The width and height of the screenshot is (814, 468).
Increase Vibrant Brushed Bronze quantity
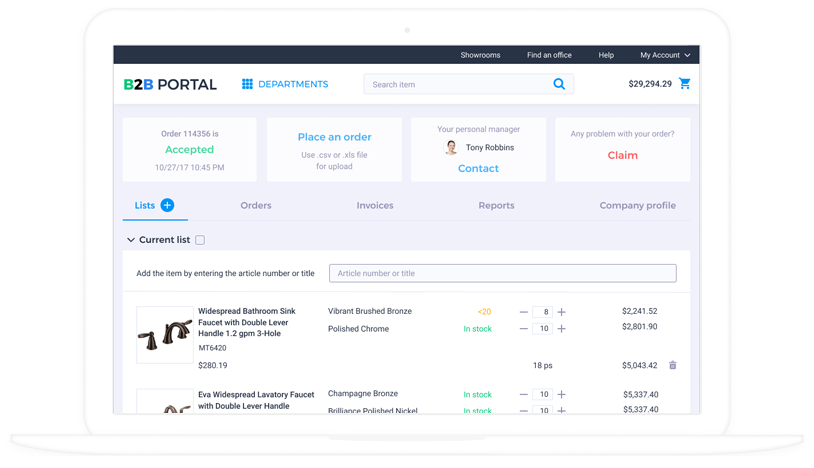click(x=562, y=312)
